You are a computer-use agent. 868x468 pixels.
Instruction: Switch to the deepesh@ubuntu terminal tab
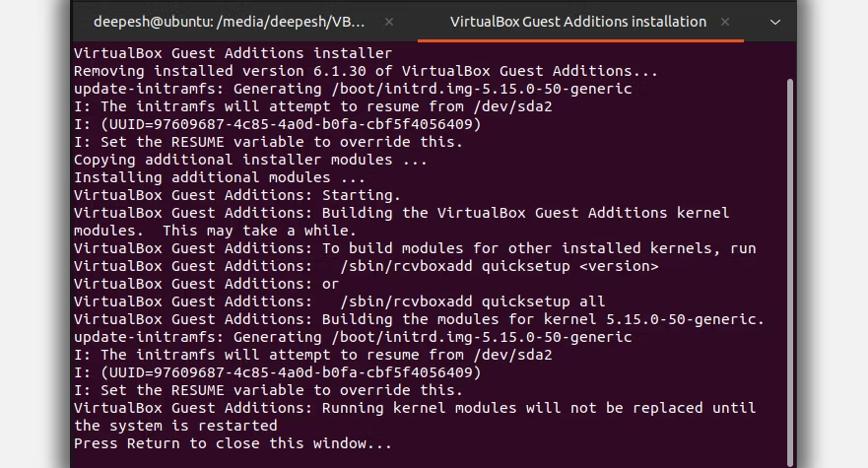pyautogui.click(x=229, y=22)
